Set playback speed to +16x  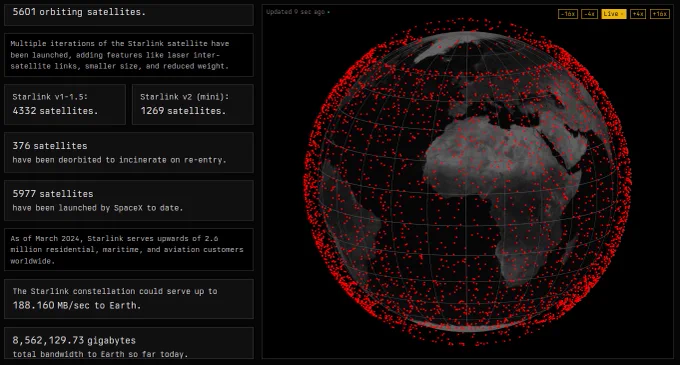coord(660,14)
